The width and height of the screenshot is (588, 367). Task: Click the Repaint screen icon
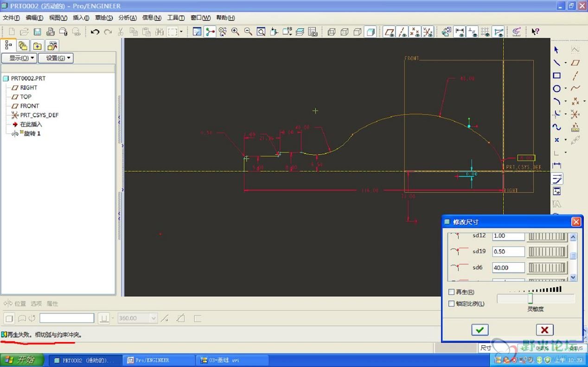click(x=197, y=32)
